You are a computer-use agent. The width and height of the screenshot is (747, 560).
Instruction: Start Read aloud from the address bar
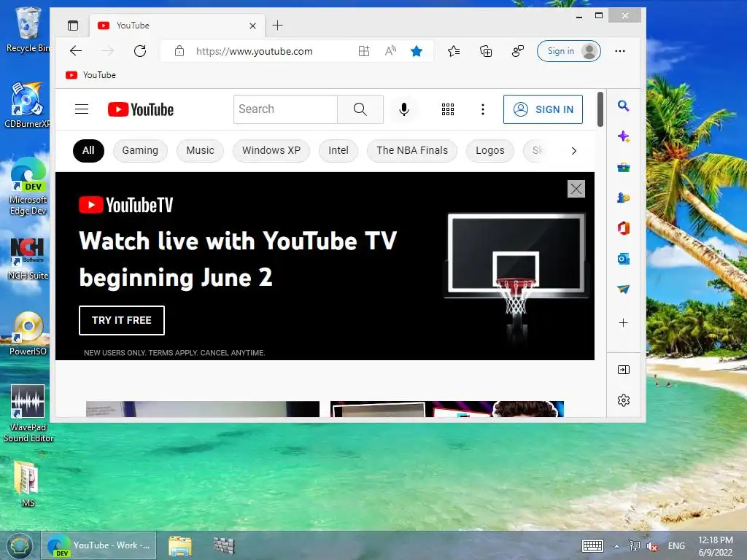coord(391,51)
